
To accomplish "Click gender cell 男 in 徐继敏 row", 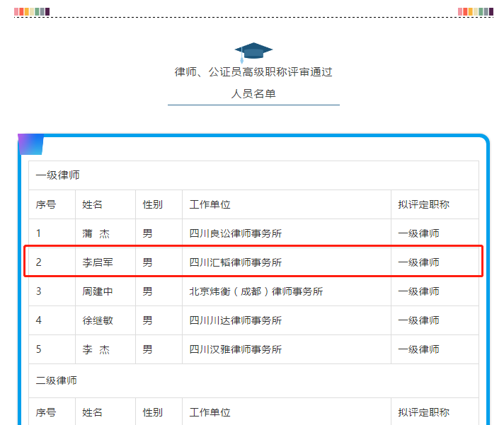I will click(159, 320).
